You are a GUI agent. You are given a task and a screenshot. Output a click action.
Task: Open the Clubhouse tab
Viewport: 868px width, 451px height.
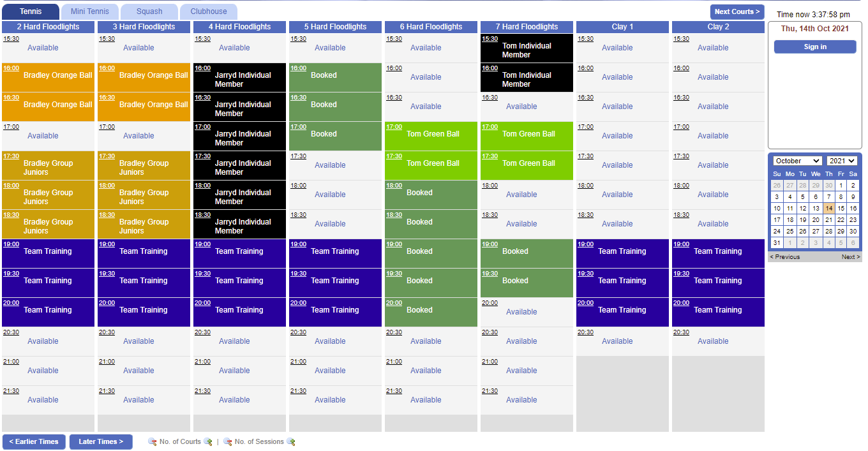click(x=209, y=11)
